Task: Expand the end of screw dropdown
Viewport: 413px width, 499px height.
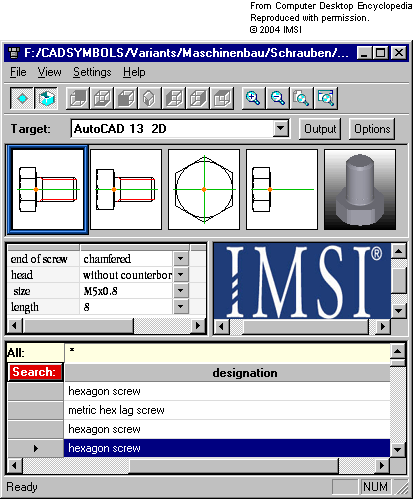Action: click(181, 258)
